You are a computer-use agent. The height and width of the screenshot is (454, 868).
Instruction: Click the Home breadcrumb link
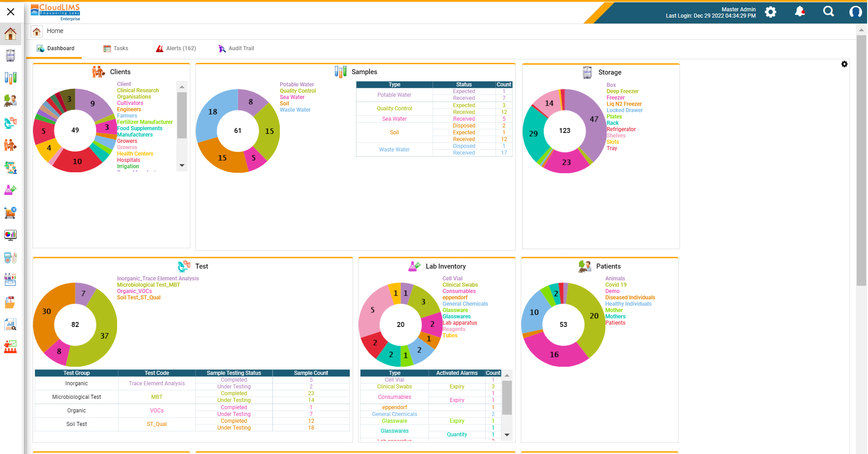pyautogui.click(x=55, y=31)
